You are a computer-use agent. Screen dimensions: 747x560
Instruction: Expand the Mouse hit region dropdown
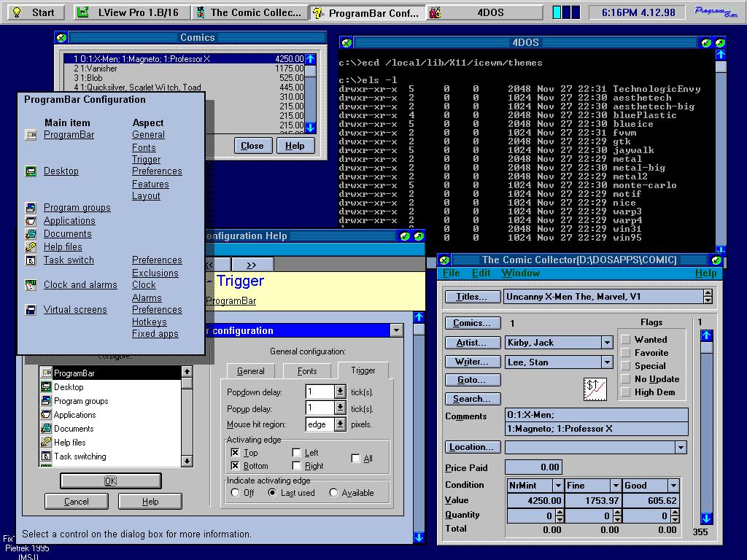point(340,424)
